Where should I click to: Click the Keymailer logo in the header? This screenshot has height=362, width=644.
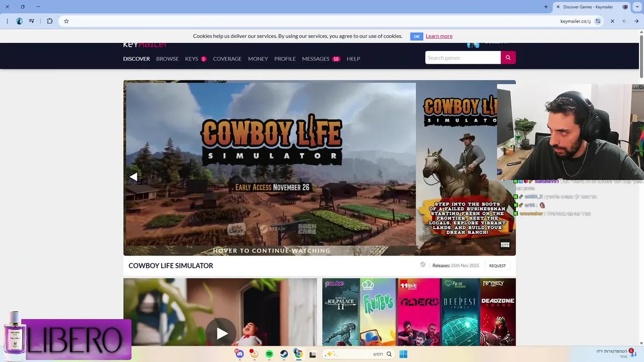(x=145, y=44)
